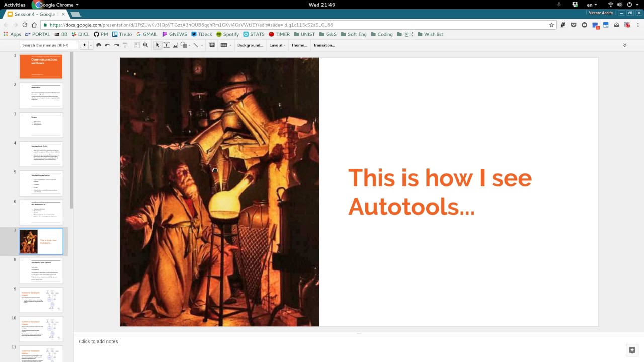644x362 pixels.
Task: Click the Background... button
Action: point(250,45)
